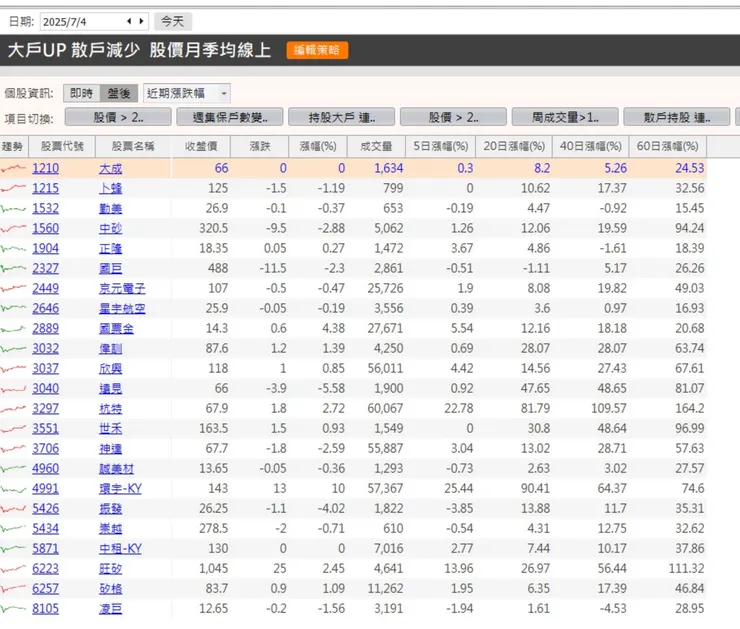Image resolution: width=740 pixels, height=629 pixels.
Task: Go to next date arrow
Action: pos(141,21)
